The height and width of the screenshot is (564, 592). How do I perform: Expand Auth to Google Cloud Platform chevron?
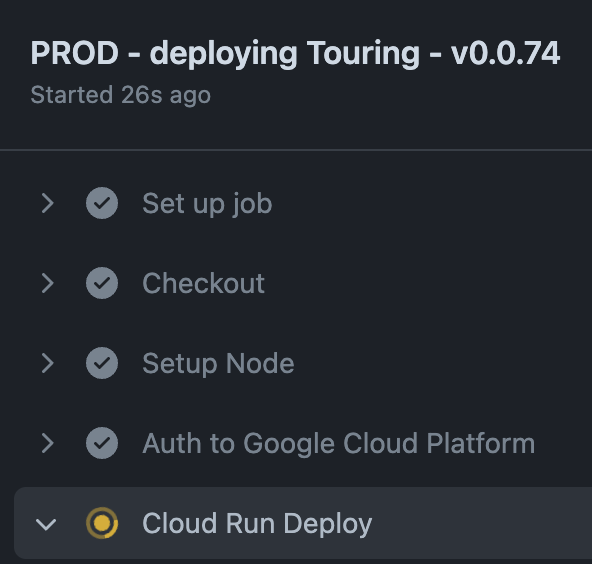tap(48, 443)
